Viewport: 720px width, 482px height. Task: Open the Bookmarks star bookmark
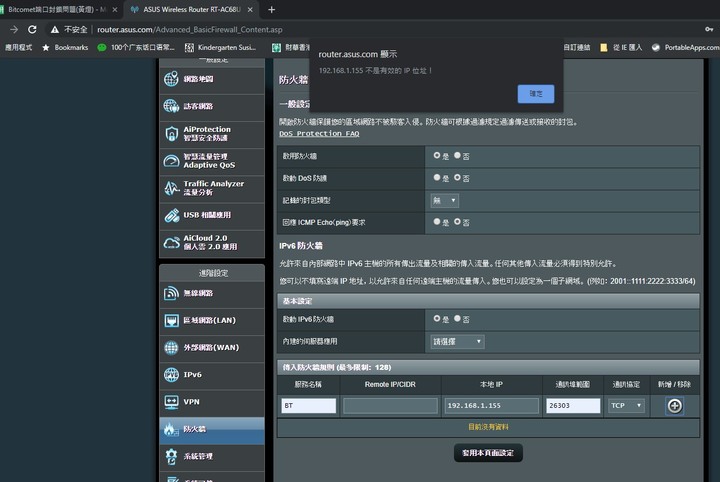(x=65, y=47)
